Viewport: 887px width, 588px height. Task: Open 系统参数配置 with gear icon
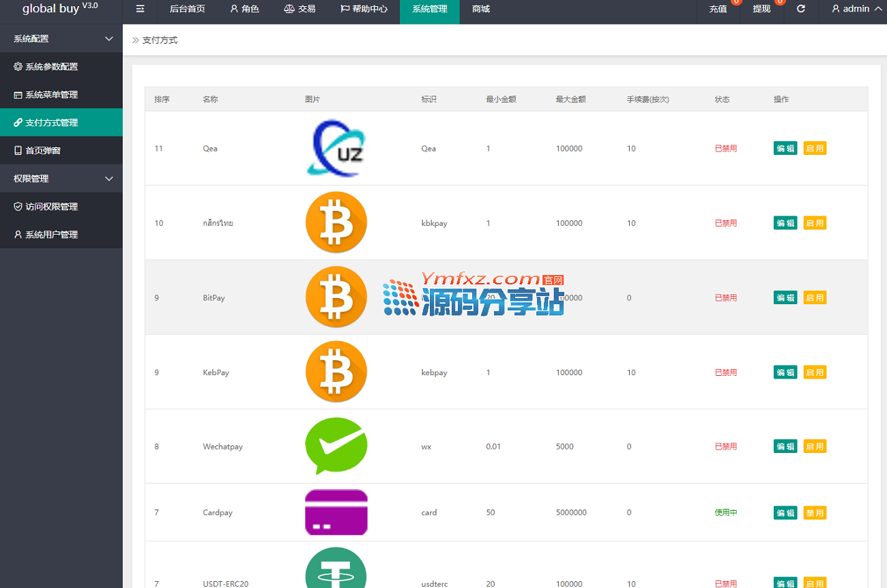(51, 67)
